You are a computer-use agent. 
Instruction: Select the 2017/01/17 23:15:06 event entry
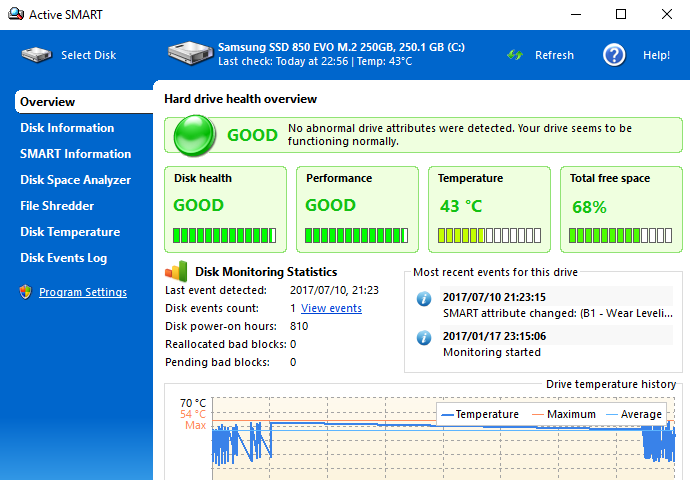click(x=556, y=336)
